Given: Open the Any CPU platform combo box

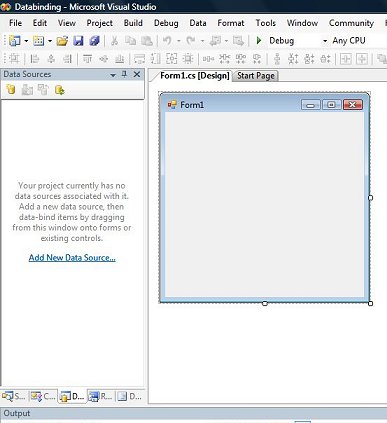Looking at the screenshot, I should pos(358,41).
